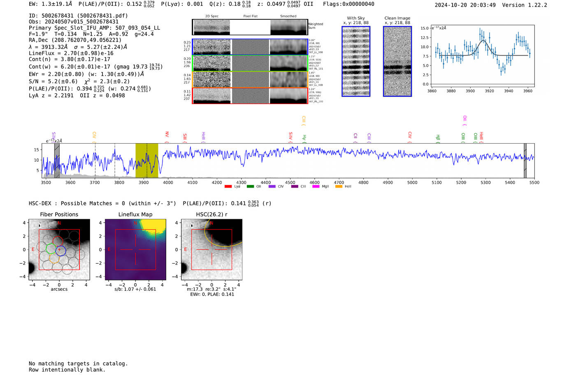Viewport: 576px width, 392px height.
Task: Click the green Hγ line marker
Action: tap(304, 139)
